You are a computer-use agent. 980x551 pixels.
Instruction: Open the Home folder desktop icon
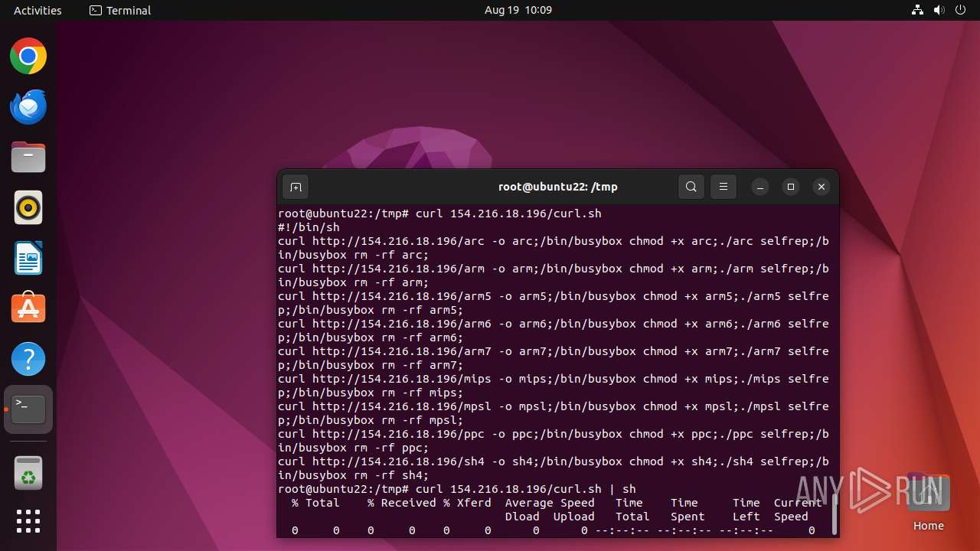coord(929,503)
